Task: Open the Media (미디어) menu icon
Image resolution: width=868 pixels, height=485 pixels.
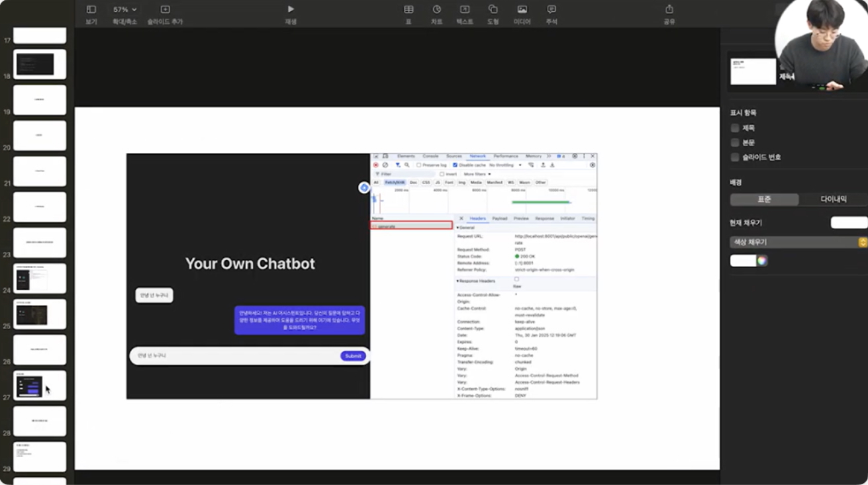Action: [x=522, y=10]
